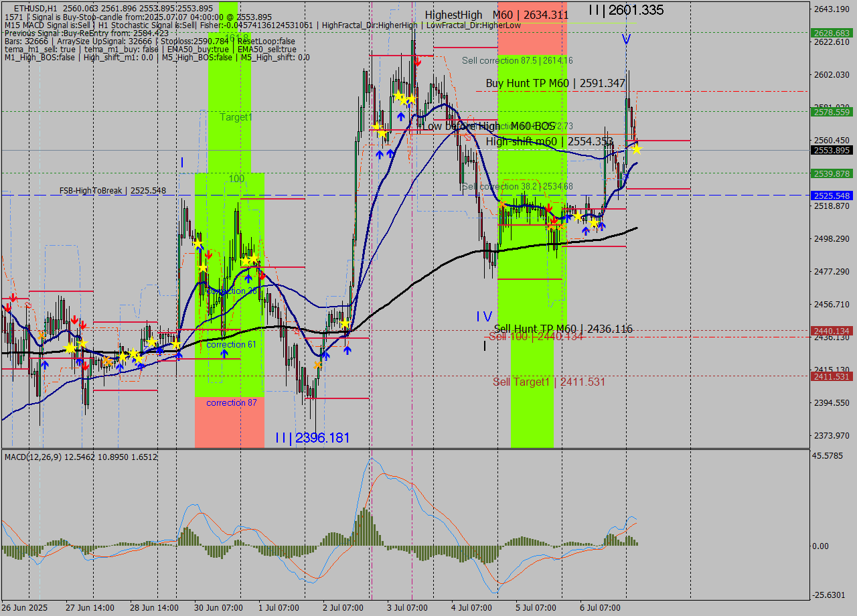857x616 pixels.
Task: Click the current price tag 2553.895
Action: [832, 151]
